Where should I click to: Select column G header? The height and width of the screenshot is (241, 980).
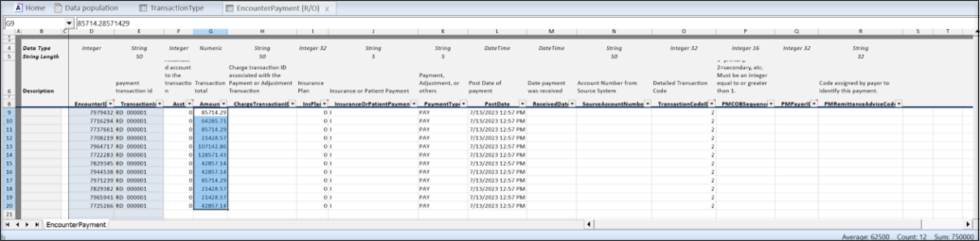pos(210,31)
